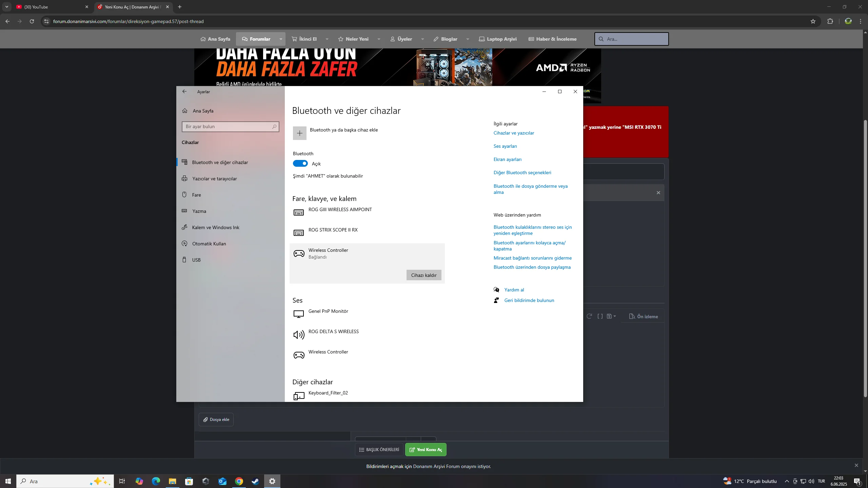Image resolution: width=868 pixels, height=488 pixels.
Task: Switch to the YouTube browser tab
Action: [x=51, y=7]
